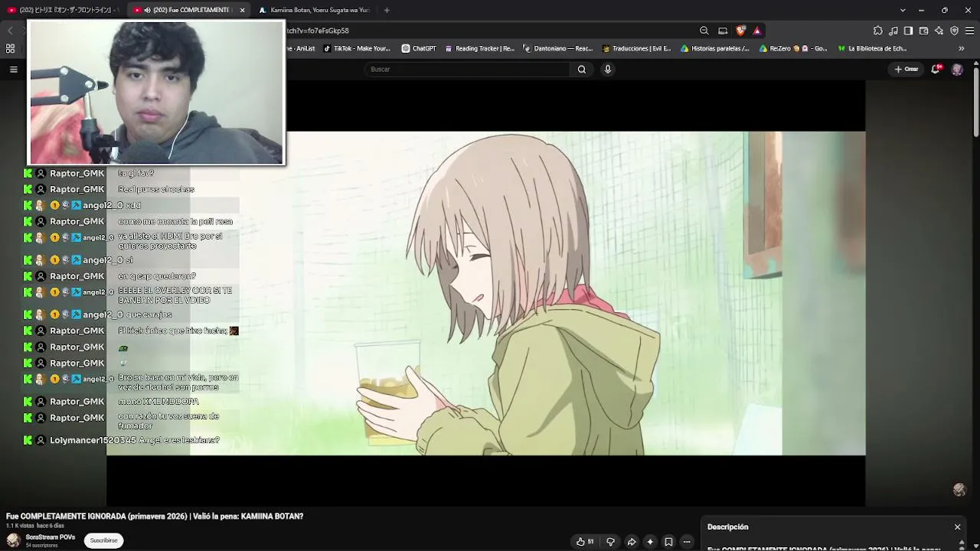Open the SoraStream POVs channel name
The width and height of the screenshot is (980, 551).
[x=51, y=537]
